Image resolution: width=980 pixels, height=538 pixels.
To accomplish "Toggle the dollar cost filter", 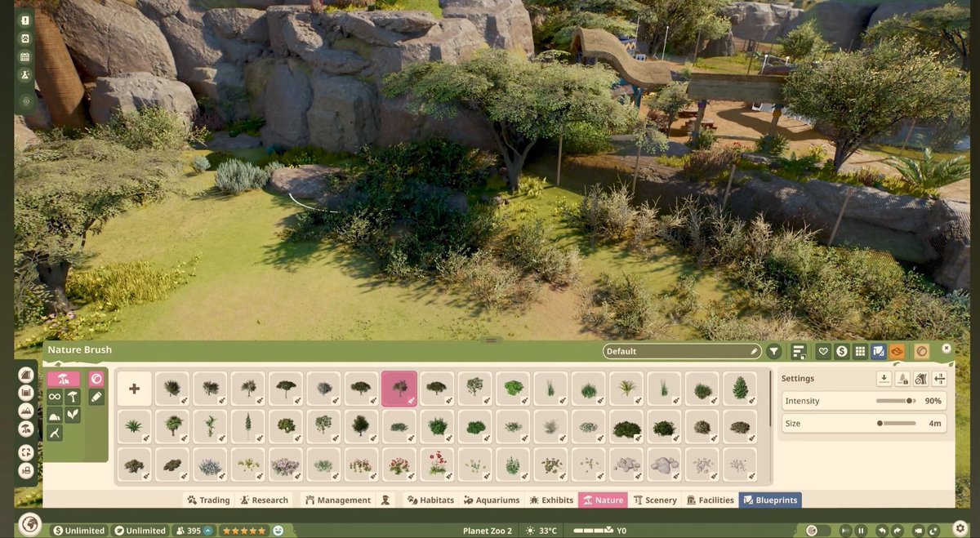I will coord(841,351).
